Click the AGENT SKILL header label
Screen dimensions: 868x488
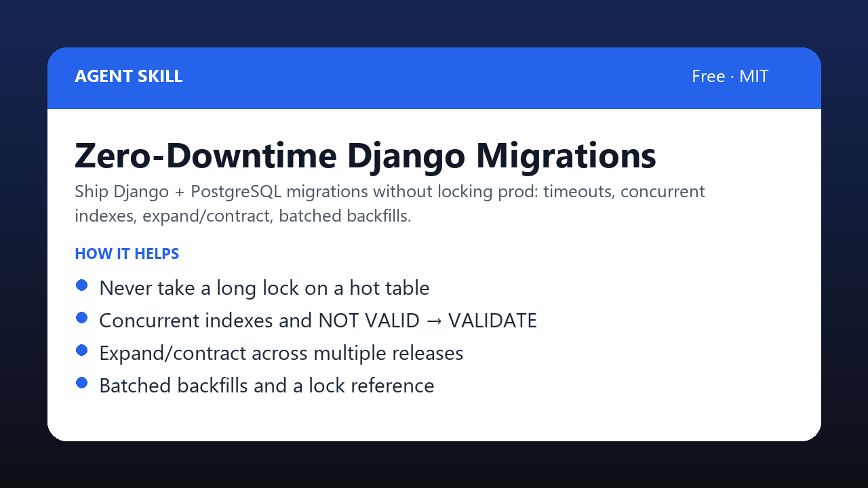pyautogui.click(x=129, y=77)
